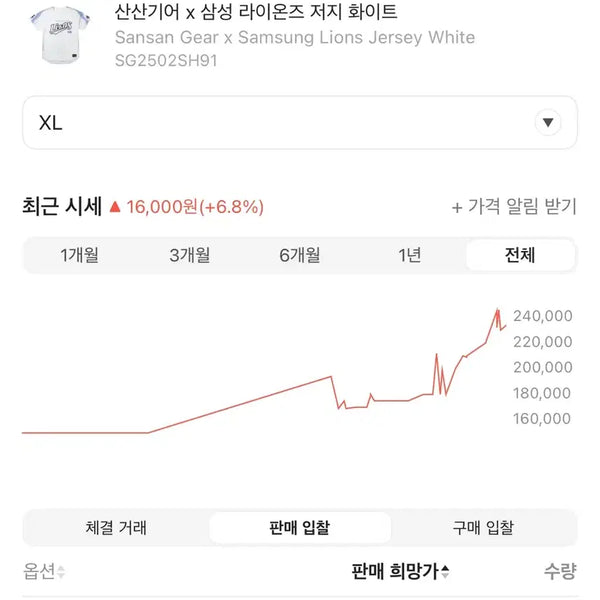Sort by 옵션 column arrows

[60, 572]
